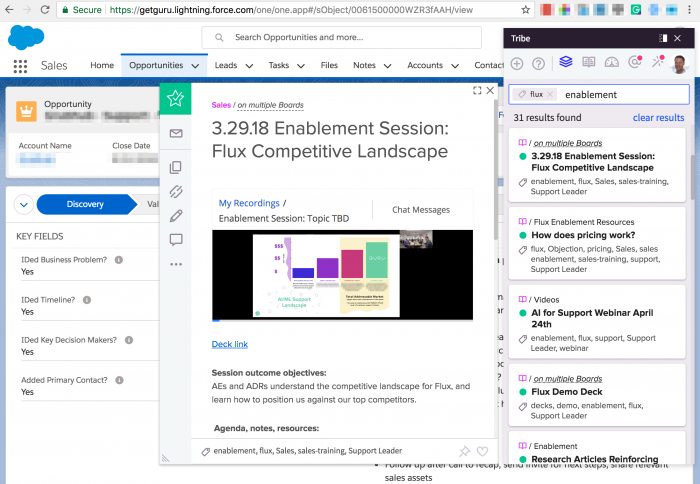
Task: Click the heart like icon at card bottom
Action: 483,451
